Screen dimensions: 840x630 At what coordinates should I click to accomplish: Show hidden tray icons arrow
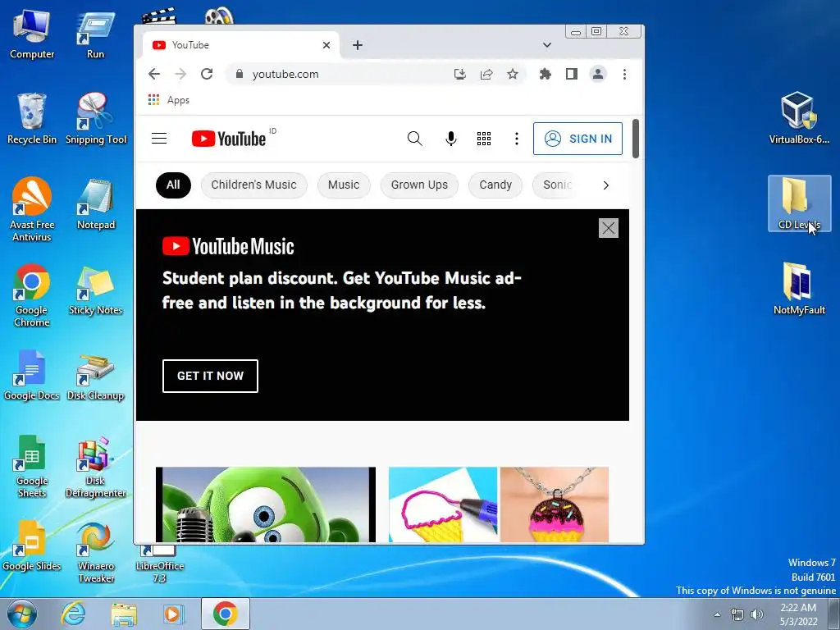(x=717, y=614)
